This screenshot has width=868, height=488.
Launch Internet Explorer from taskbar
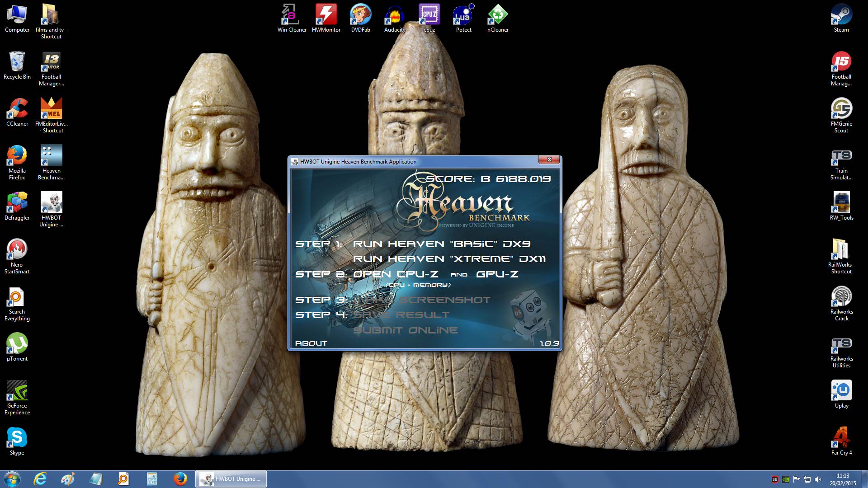(40, 479)
